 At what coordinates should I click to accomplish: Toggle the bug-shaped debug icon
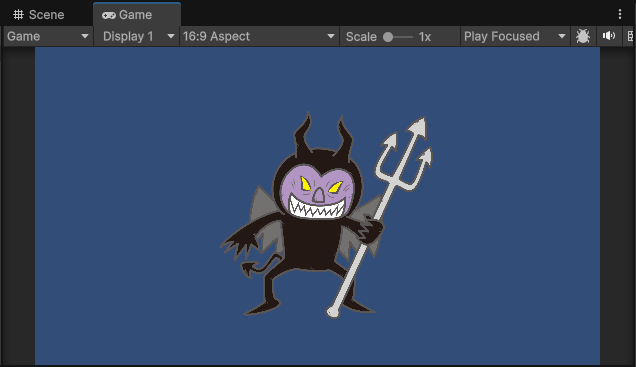(x=583, y=36)
